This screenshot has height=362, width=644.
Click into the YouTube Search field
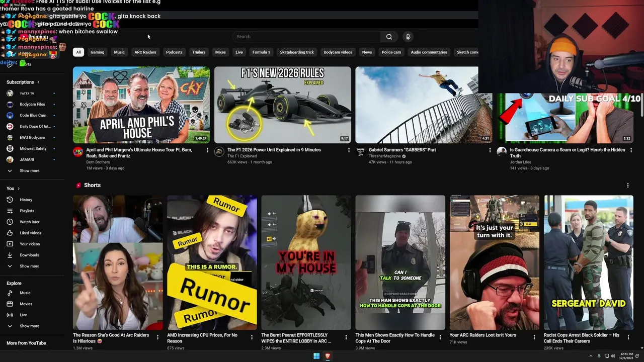(x=307, y=37)
